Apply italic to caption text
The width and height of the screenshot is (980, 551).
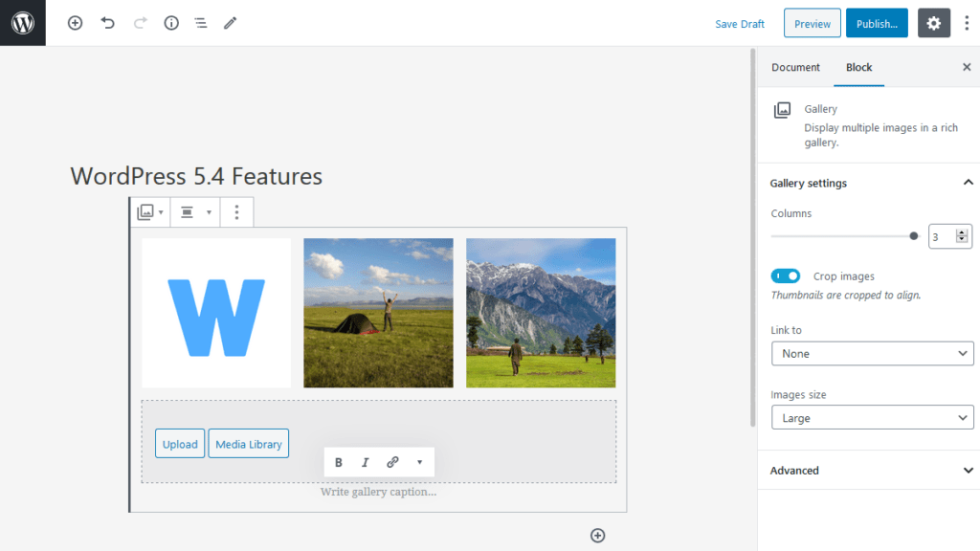(365, 462)
